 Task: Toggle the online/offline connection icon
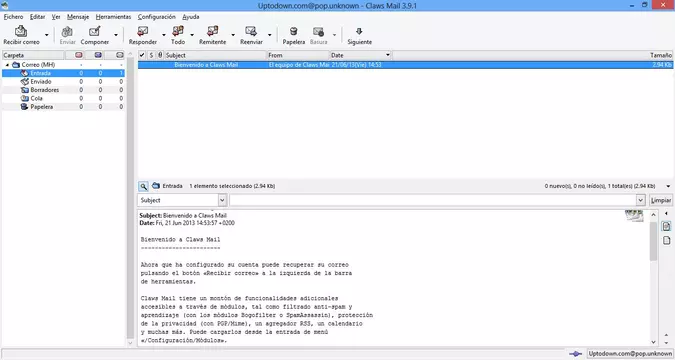(x=576, y=354)
